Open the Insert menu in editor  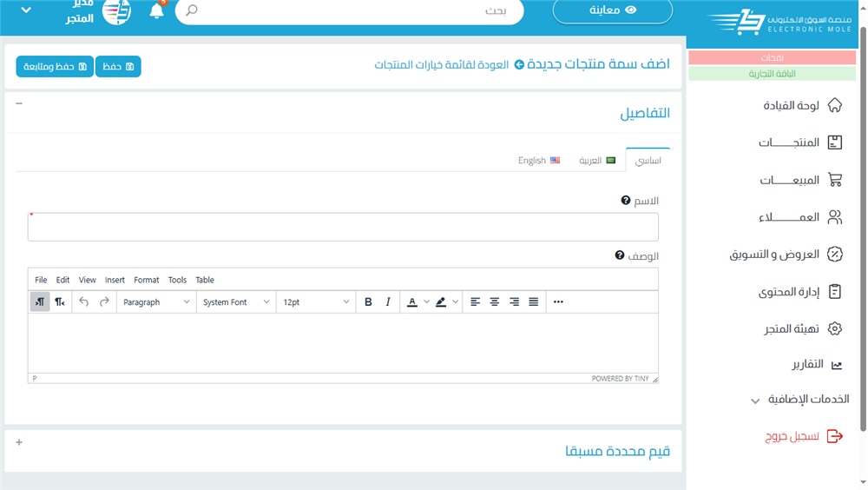coord(115,280)
